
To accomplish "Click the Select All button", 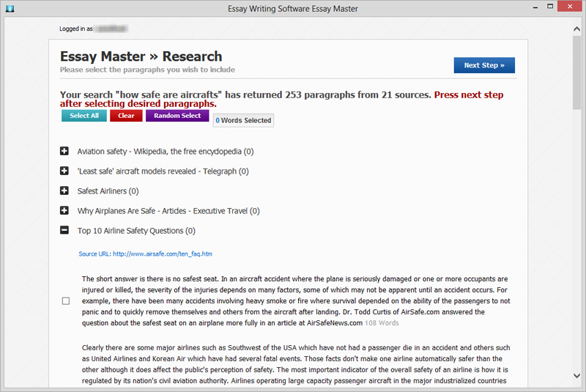I will point(84,116).
